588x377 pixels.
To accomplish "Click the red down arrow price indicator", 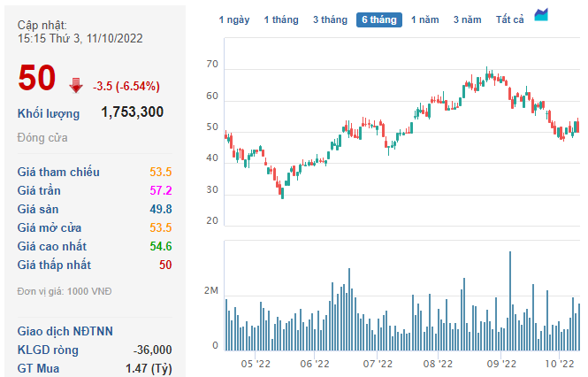I will point(75,85).
